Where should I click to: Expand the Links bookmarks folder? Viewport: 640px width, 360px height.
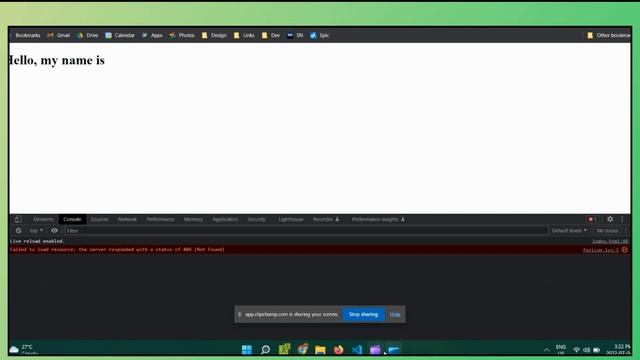click(x=244, y=36)
